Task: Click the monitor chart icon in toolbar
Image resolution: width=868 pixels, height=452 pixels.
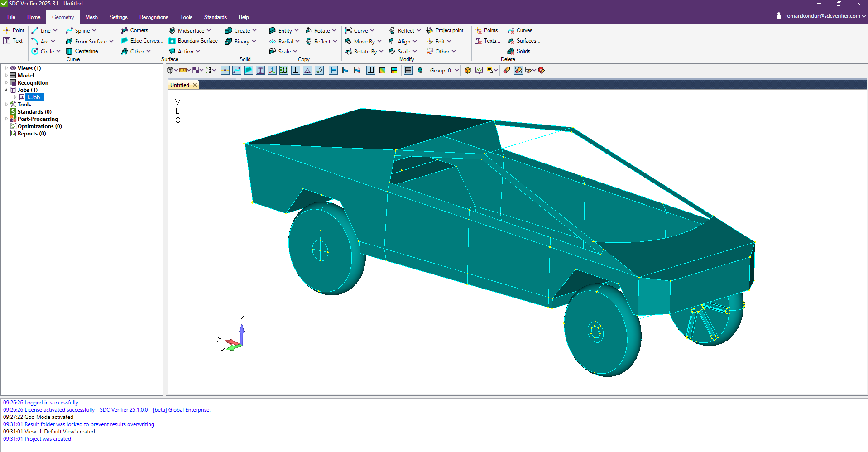Action: [479, 70]
